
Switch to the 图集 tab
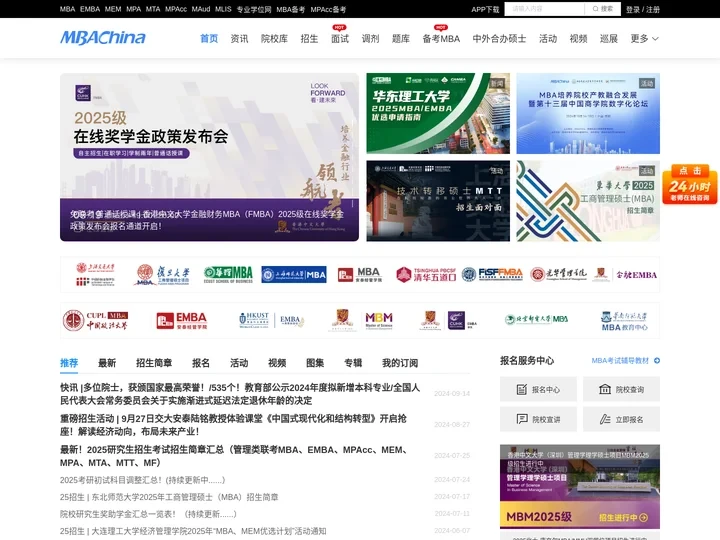pyautogui.click(x=315, y=363)
